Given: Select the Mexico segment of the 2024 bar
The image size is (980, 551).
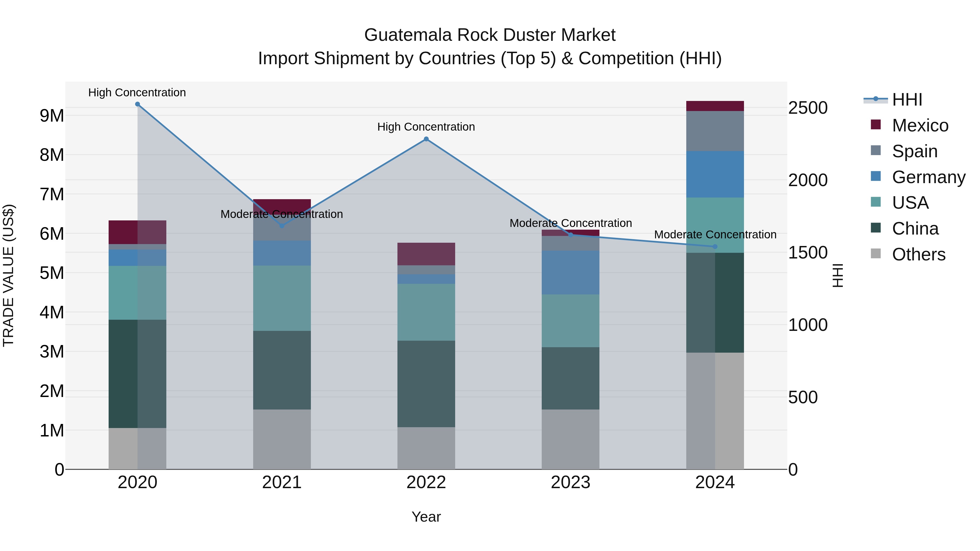Looking at the screenshot, I should [x=715, y=106].
